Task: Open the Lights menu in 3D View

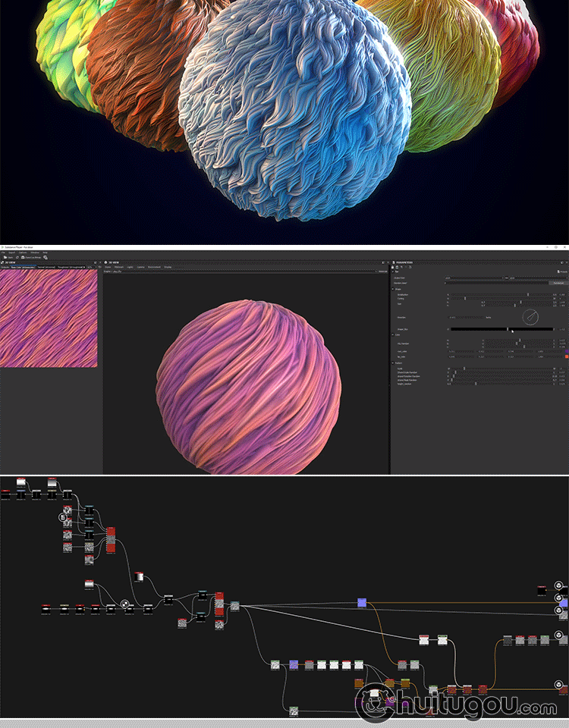Action: (x=130, y=267)
